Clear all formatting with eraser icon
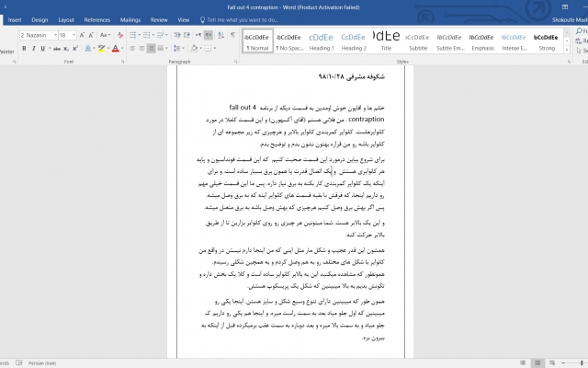 (120, 35)
